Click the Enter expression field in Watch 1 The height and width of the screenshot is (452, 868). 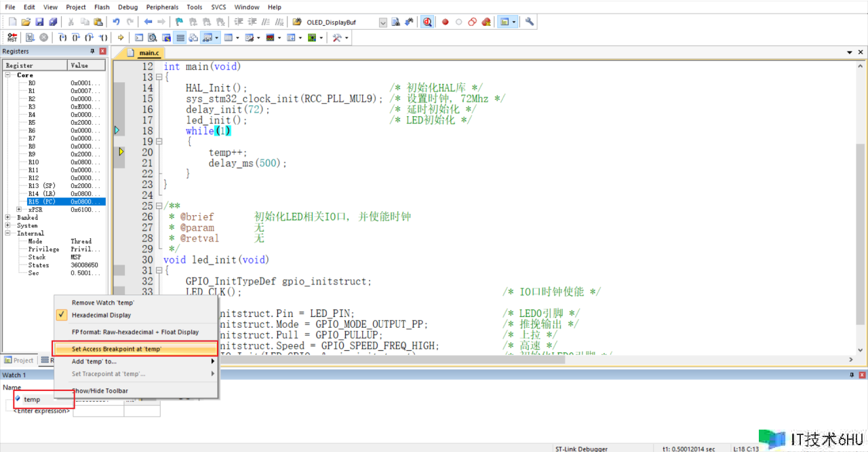click(41, 411)
